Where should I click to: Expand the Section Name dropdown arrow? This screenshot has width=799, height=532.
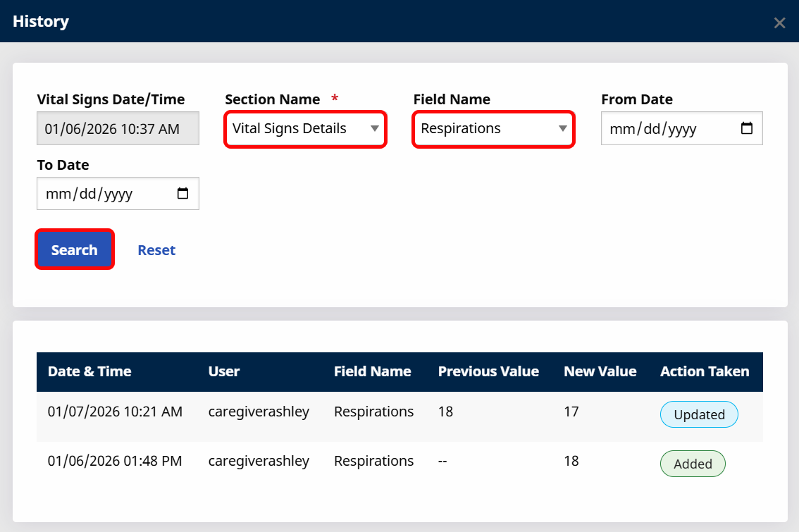tap(375, 128)
